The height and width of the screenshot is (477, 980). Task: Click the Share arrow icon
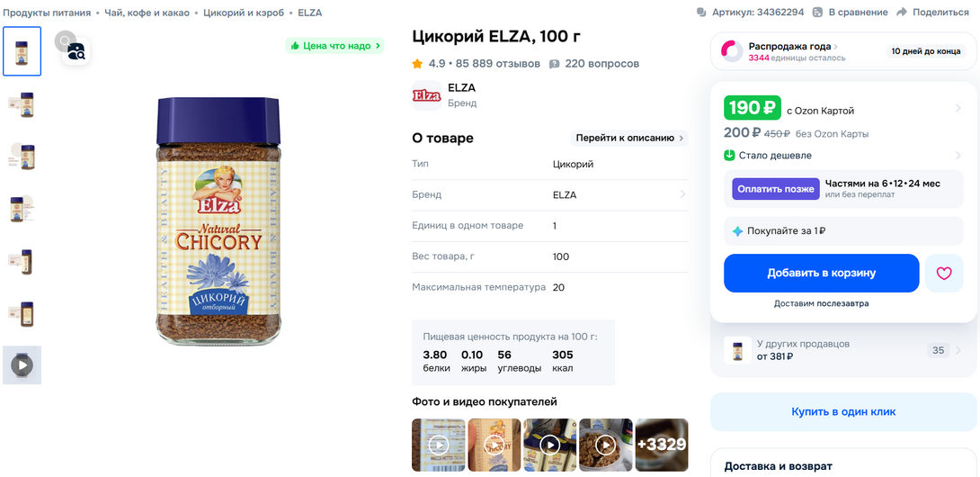click(x=904, y=13)
